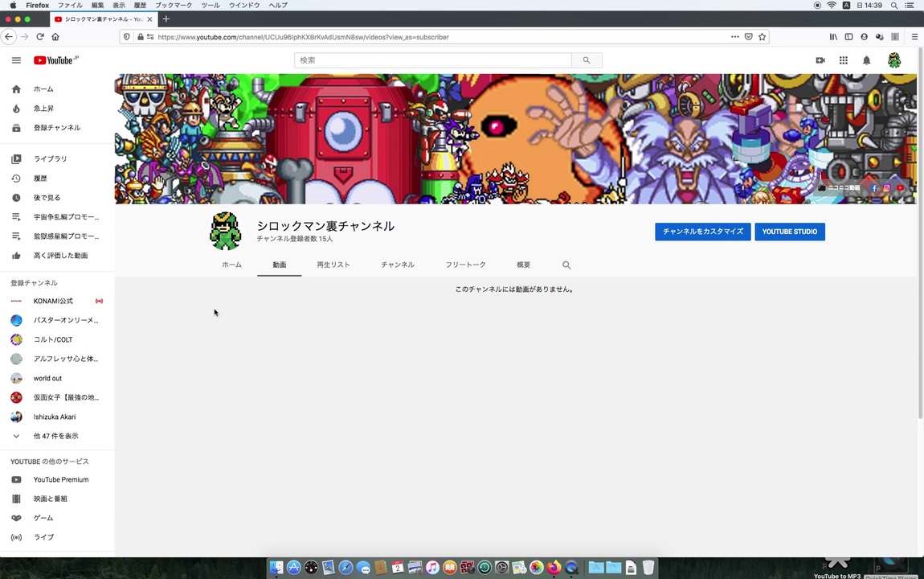924x579 pixels.
Task: Open the ツール menu in menu bar
Action: 211,6
